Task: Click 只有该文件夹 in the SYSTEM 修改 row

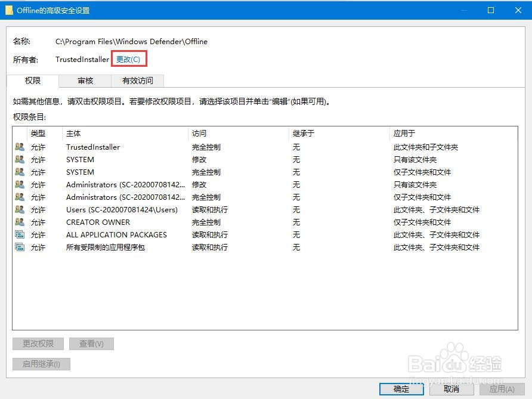Action: [415, 159]
